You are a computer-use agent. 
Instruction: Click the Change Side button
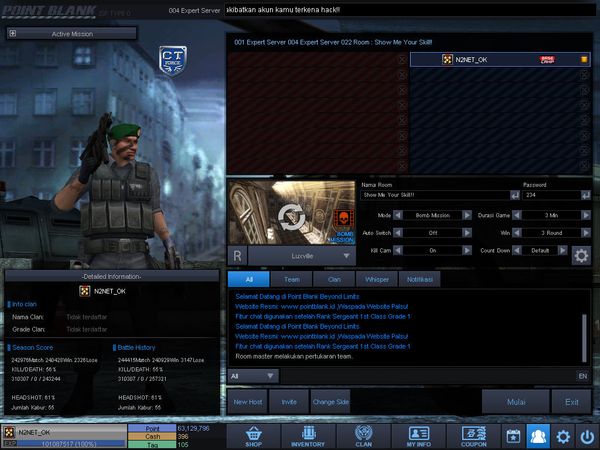coord(331,402)
